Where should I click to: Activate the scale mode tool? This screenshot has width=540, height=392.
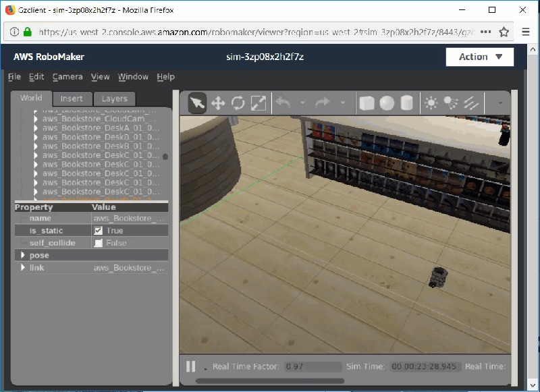tap(259, 103)
